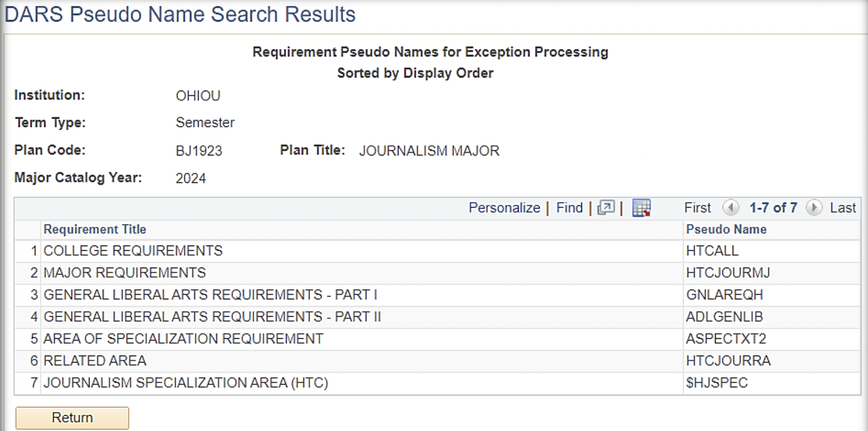Click the Pseudo Name column header

point(727,229)
